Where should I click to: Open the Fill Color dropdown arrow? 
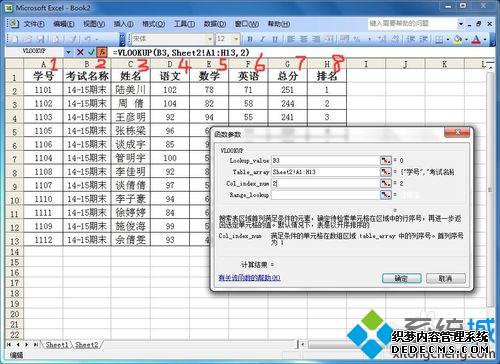[x=466, y=39]
